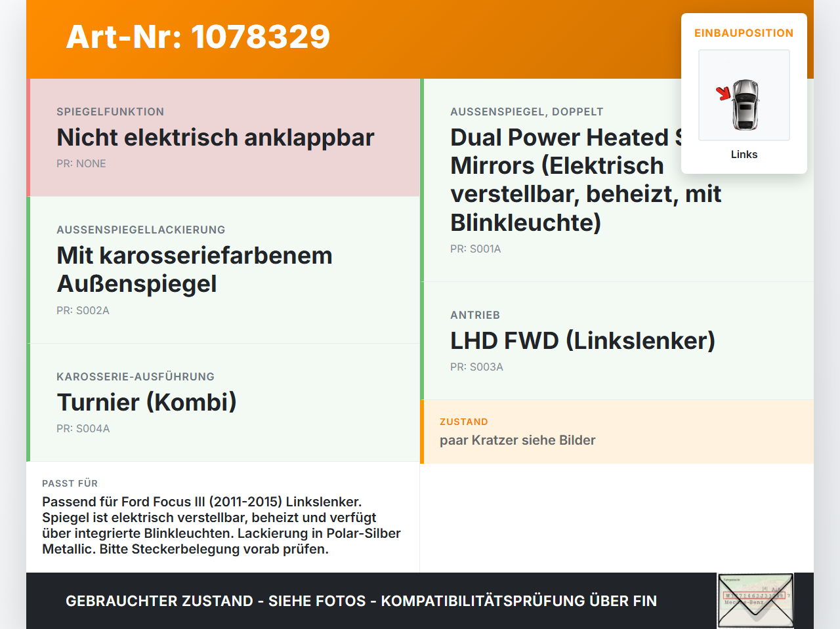Select the Dual Power Heated Mirrors description

click(585, 180)
